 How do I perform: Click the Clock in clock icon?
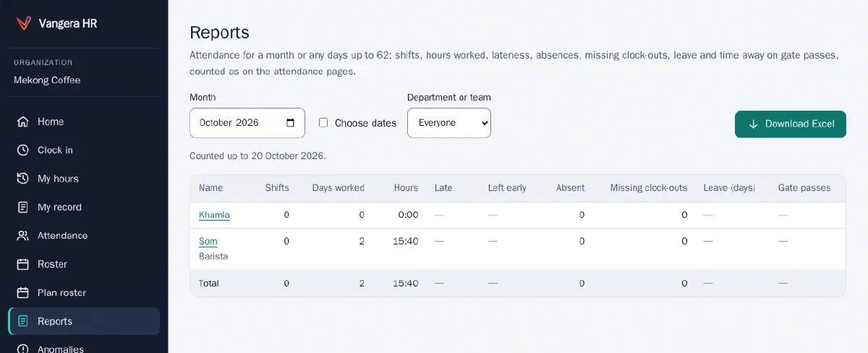tap(23, 150)
